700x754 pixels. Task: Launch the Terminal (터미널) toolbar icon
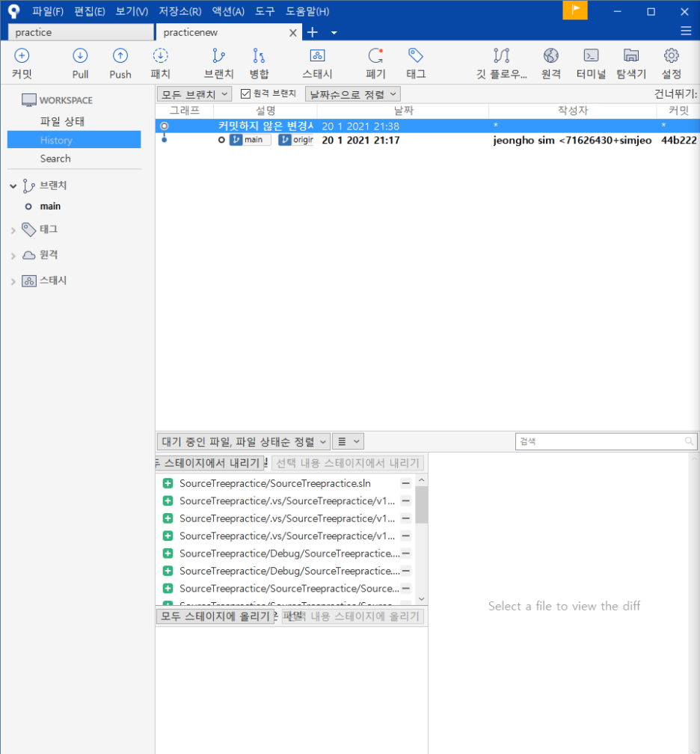click(x=591, y=64)
